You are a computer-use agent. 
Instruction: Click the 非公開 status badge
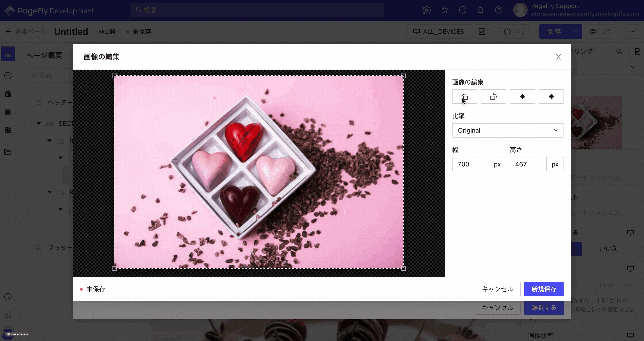click(x=107, y=32)
